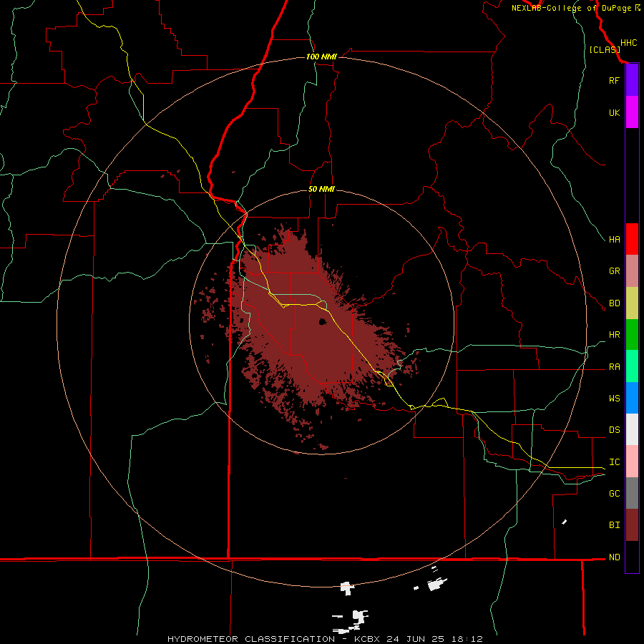
Task: Click the GR legend label
Action: [x=614, y=271]
